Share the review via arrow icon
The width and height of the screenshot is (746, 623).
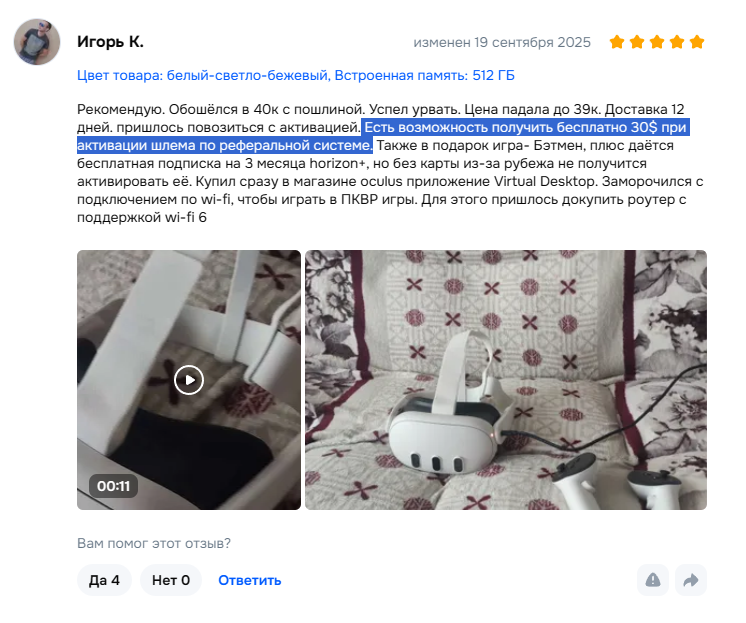pos(691,580)
